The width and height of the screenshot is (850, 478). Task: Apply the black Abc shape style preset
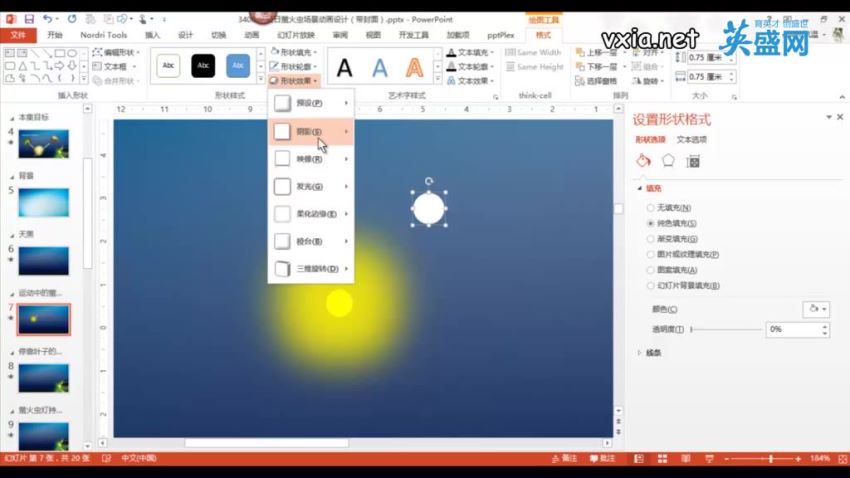pyautogui.click(x=203, y=65)
